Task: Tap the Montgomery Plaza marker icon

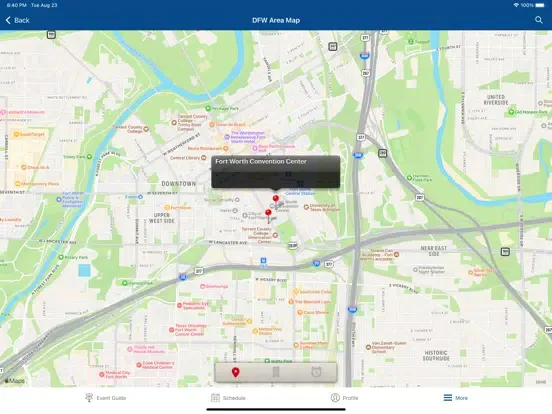Action: click(x=18, y=183)
